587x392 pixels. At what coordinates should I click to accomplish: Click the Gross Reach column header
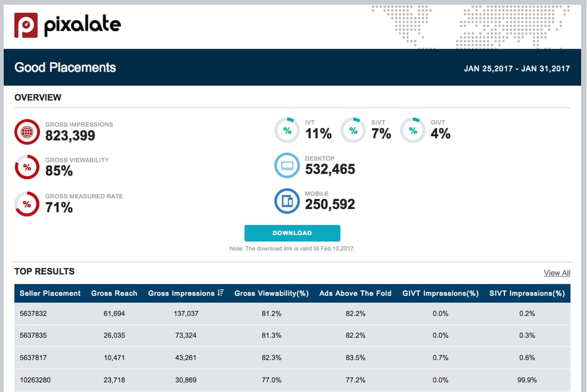pyautogui.click(x=114, y=293)
